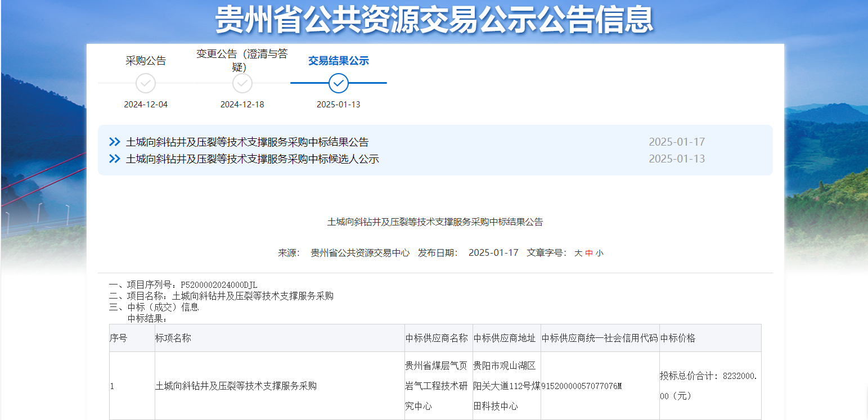The width and height of the screenshot is (868, 420).
Task: Click credit code 91520000057077076M
Action: coord(582,386)
